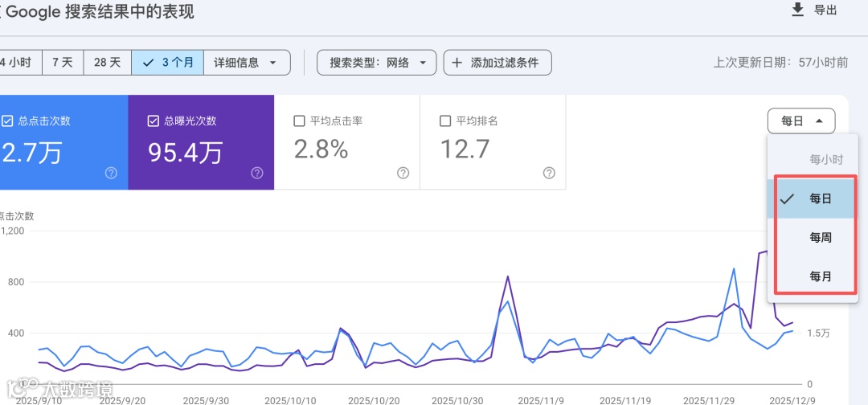
Task: Click 添加过滤条件 button
Action: coord(497,63)
